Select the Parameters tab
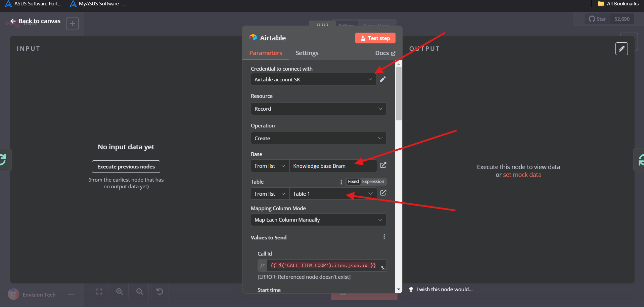Viewport: 644px width, 307px height. pyautogui.click(x=266, y=53)
